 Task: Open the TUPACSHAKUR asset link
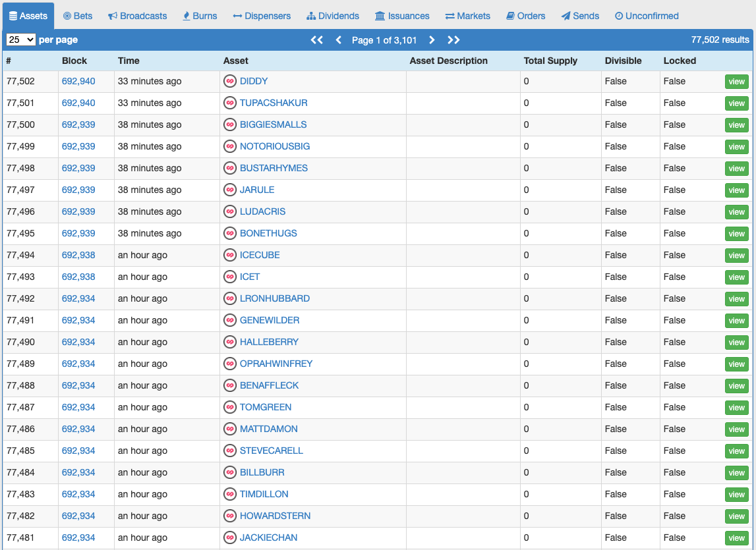(x=274, y=103)
